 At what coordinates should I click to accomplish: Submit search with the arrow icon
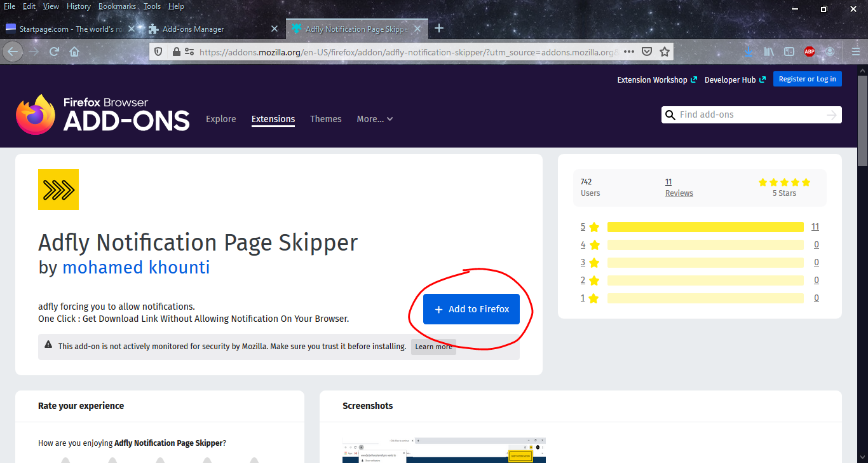pos(831,114)
